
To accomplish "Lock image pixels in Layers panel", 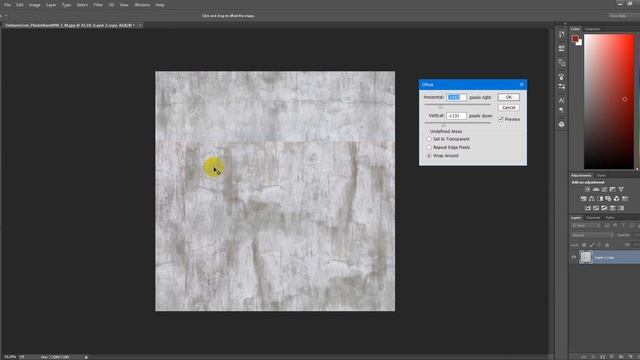I will tap(591, 245).
